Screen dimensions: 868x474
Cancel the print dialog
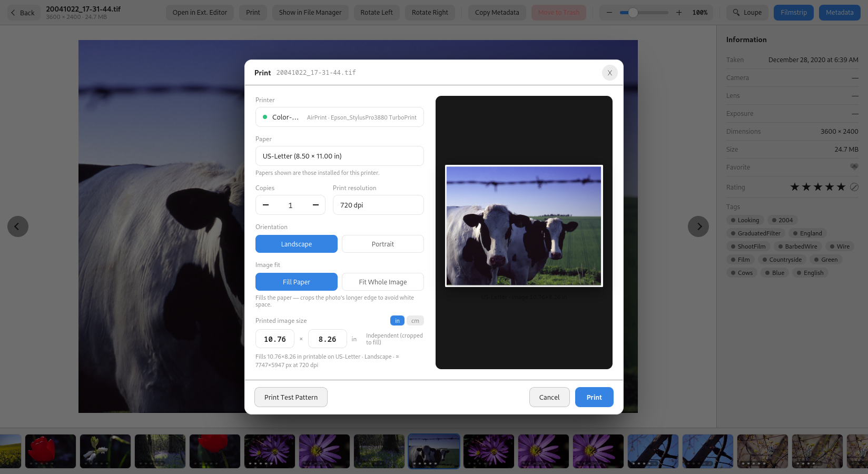(x=549, y=397)
